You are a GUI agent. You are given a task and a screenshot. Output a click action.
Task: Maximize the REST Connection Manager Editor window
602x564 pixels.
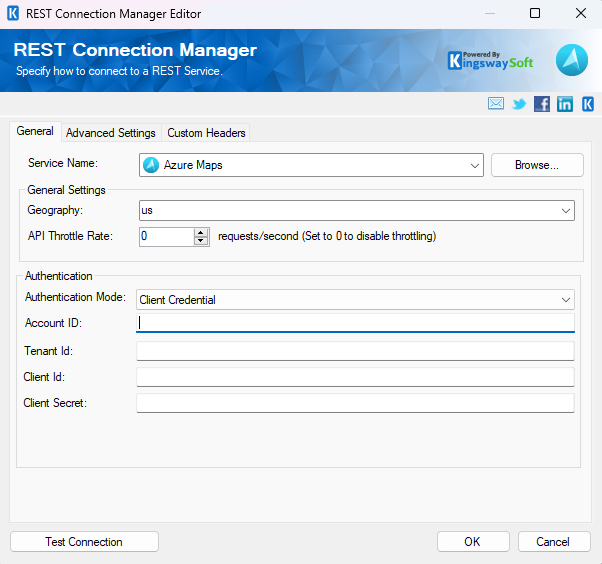(x=535, y=13)
